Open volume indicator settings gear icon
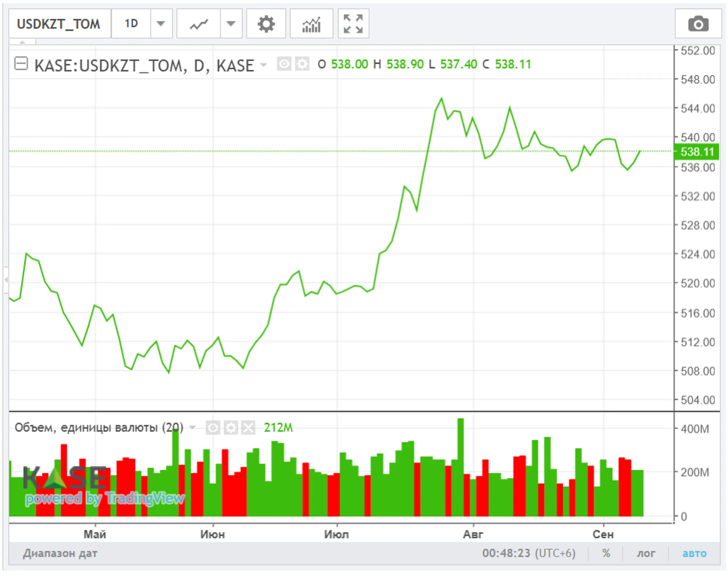 [x=231, y=428]
